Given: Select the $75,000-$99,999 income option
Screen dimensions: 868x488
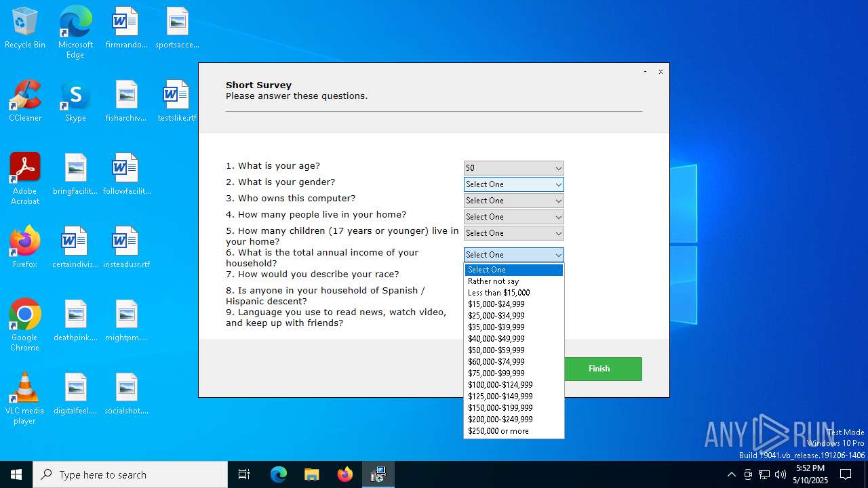Looking at the screenshot, I should click(x=514, y=373).
